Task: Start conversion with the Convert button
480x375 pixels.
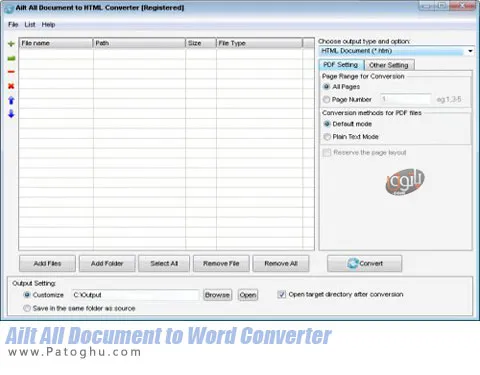Action: 365,264
